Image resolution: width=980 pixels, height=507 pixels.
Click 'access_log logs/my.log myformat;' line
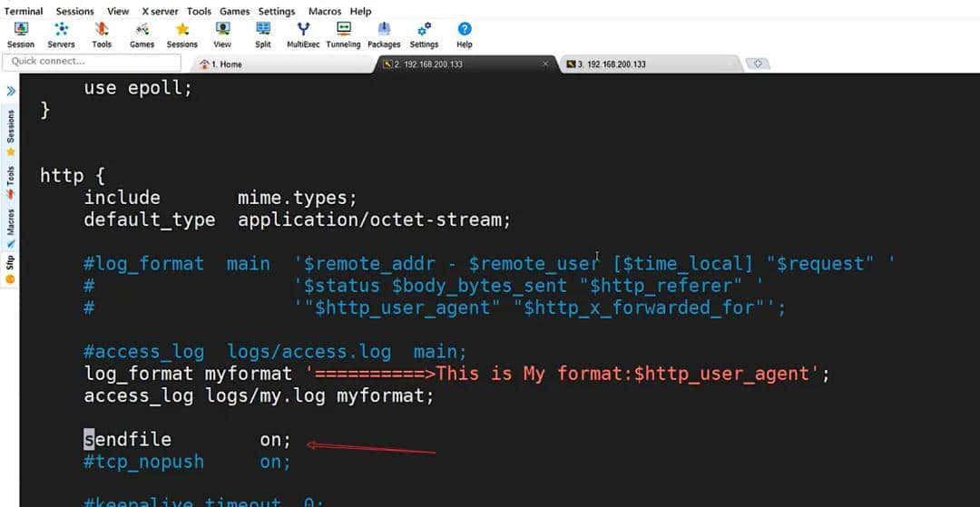point(259,395)
